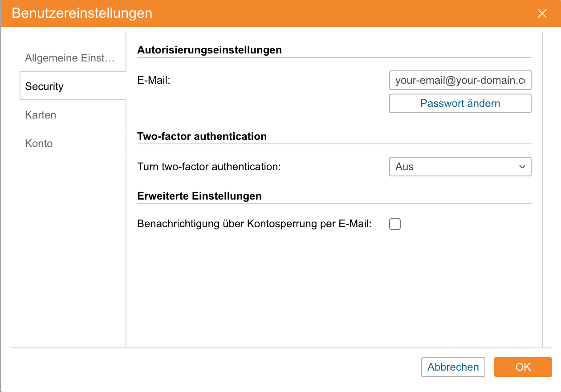
Task: Click the Benutzereinstellungen title bar text
Action: coord(82,13)
